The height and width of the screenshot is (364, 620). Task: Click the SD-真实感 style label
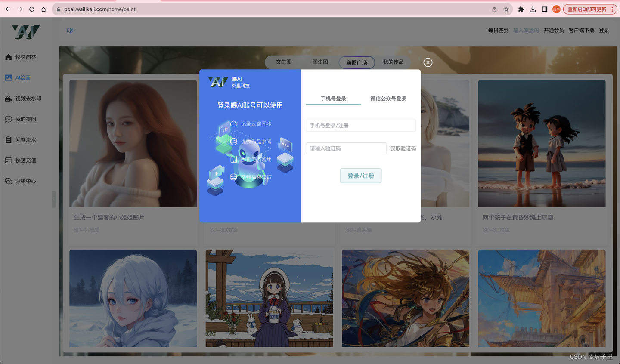[359, 230]
